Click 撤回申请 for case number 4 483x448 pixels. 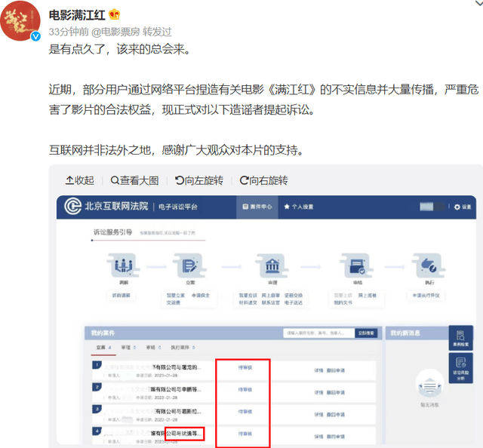click(x=336, y=437)
